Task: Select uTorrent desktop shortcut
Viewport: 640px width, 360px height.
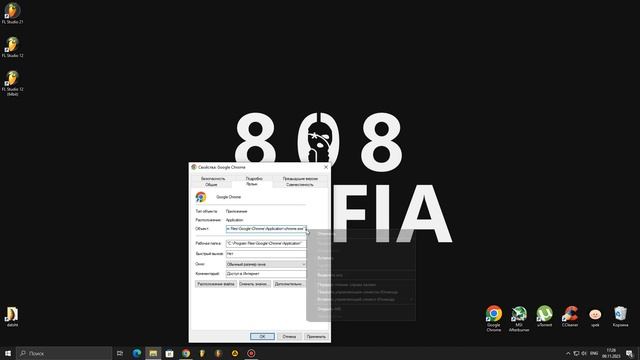Action: point(544,316)
